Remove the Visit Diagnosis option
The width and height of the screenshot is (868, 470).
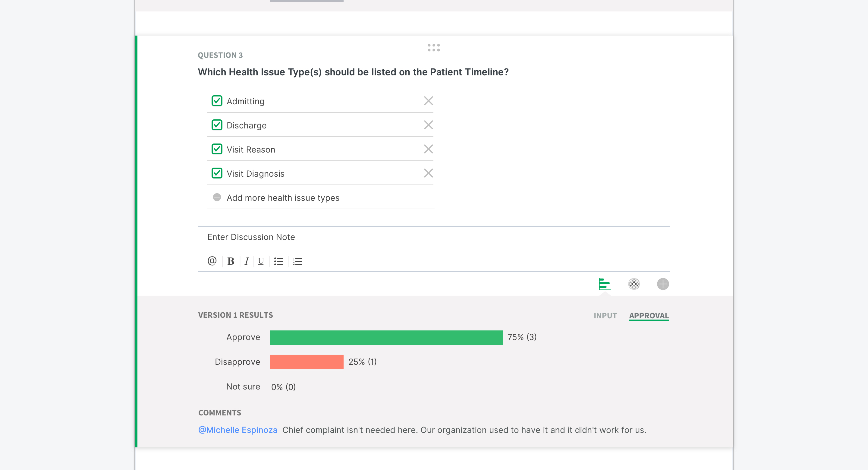[428, 173]
